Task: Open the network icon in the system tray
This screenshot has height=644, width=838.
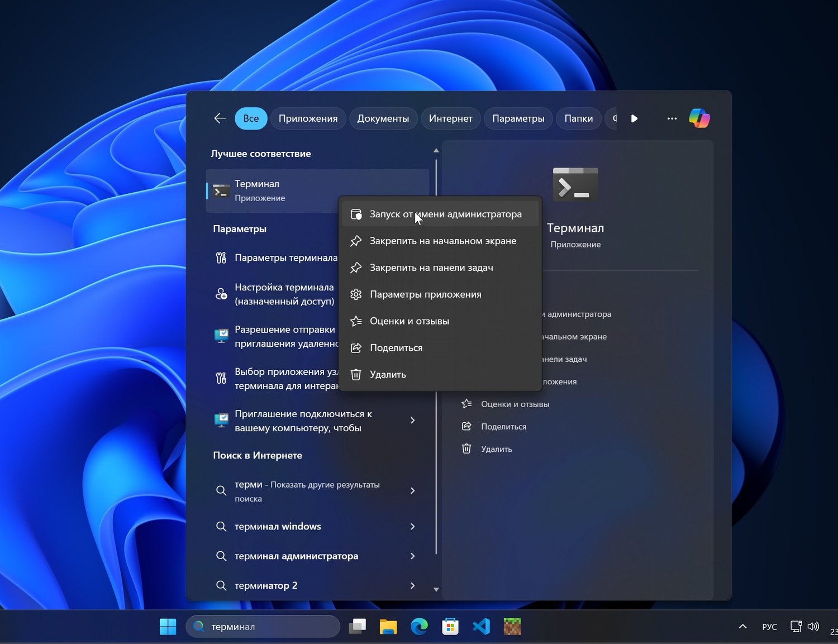Action: pos(796,627)
